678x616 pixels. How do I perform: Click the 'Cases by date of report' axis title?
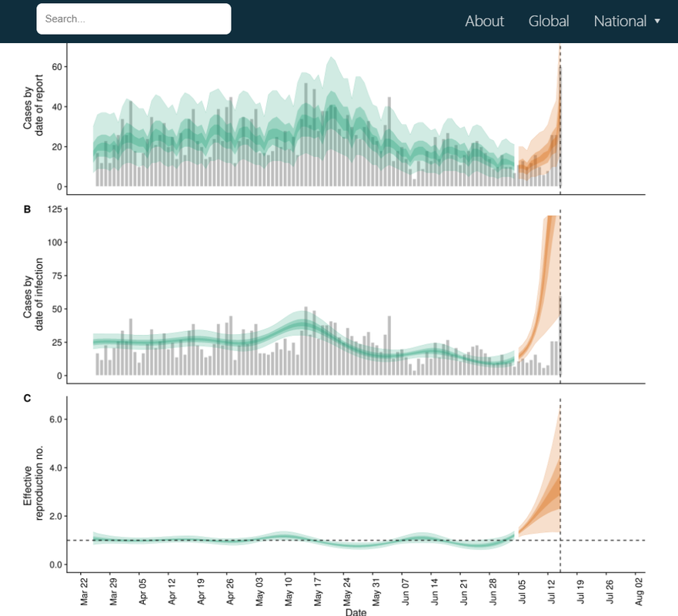click(33, 105)
